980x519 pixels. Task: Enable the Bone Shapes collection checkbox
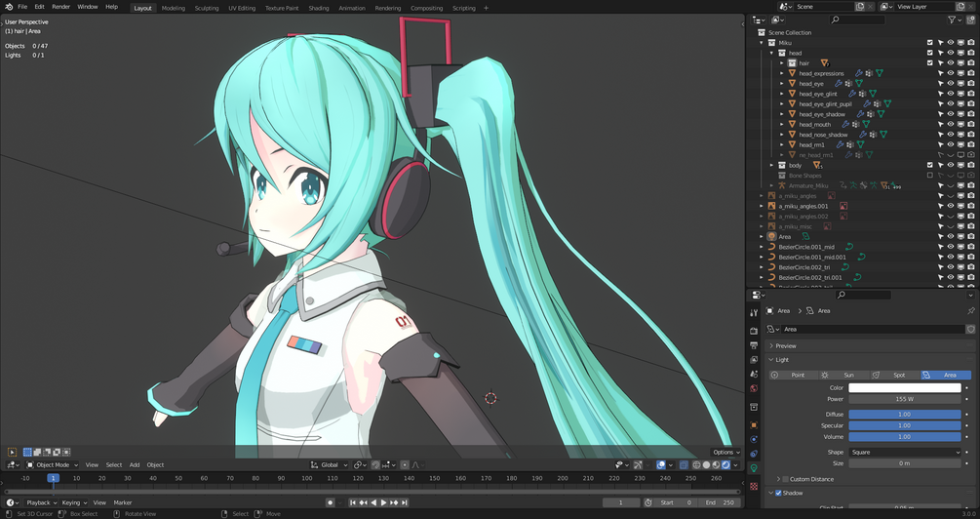pos(930,176)
